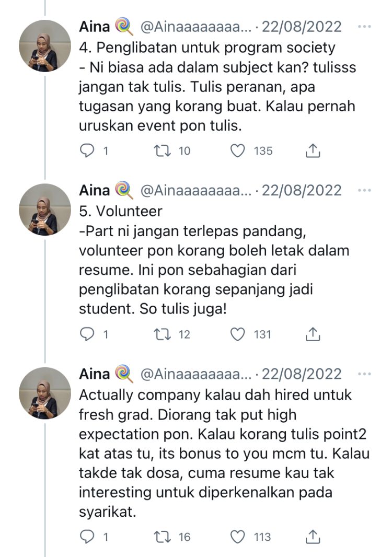
Task: Open the @Ainaaaaaaaa handle on Volunteer tweet
Action: [x=197, y=191]
